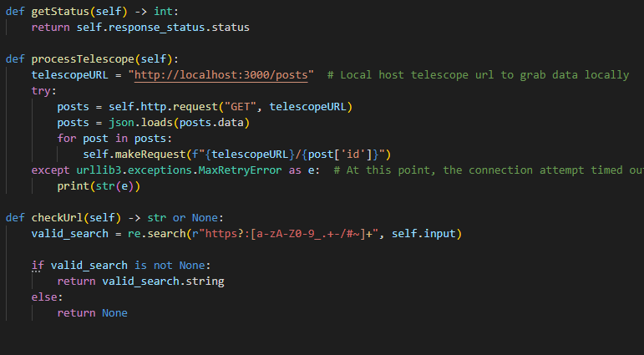
Task: Click 'json.loads' in the posts assignment
Action: pyautogui.click(x=140, y=123)
